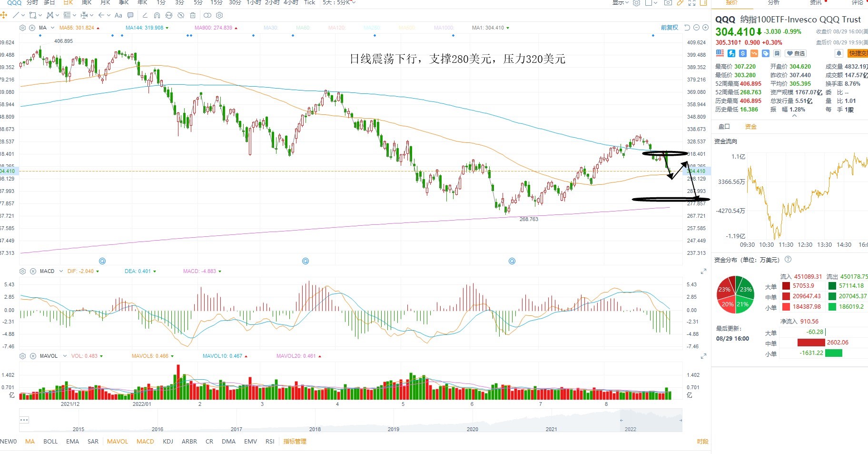Reset chart view with undo arrow

coord(687,28)
